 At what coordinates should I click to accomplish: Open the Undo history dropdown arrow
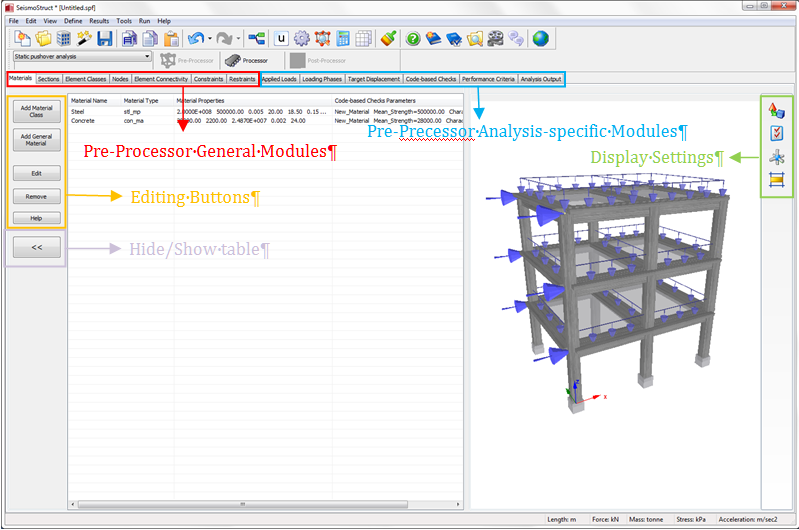coord(208,39)
